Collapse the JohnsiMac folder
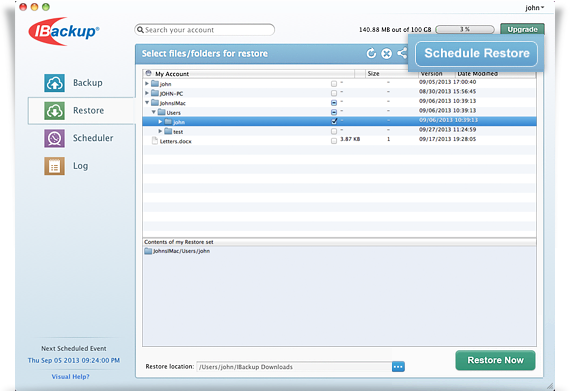The width and height of the screenshot is (570, 391). (147, 102)
